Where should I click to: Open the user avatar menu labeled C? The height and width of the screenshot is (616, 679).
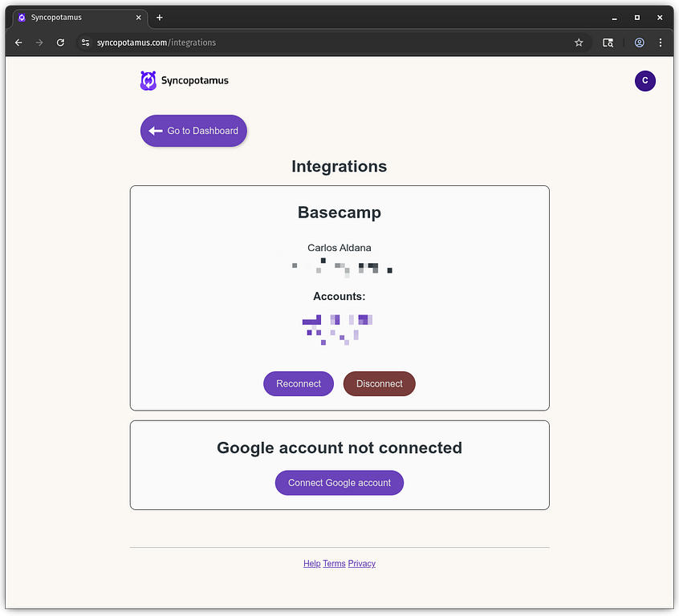[644, 81]
